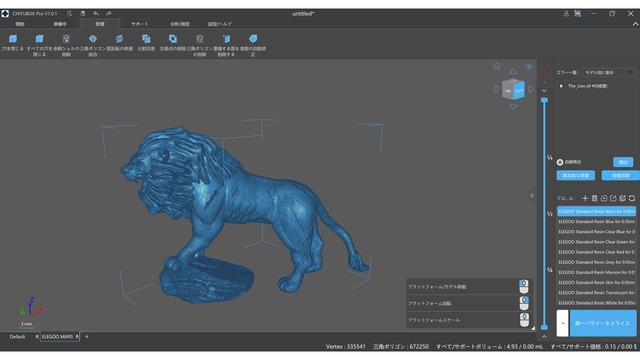
Task: Select ELEGOO Standard Resin Maroon profile
Action: (596, 272)
